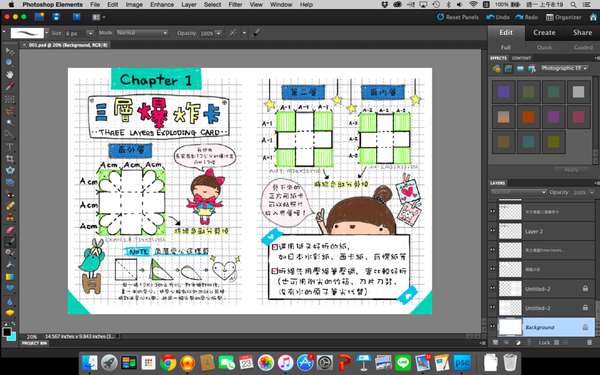
Task: Select the Sponge tool
Action: (10, 313)
